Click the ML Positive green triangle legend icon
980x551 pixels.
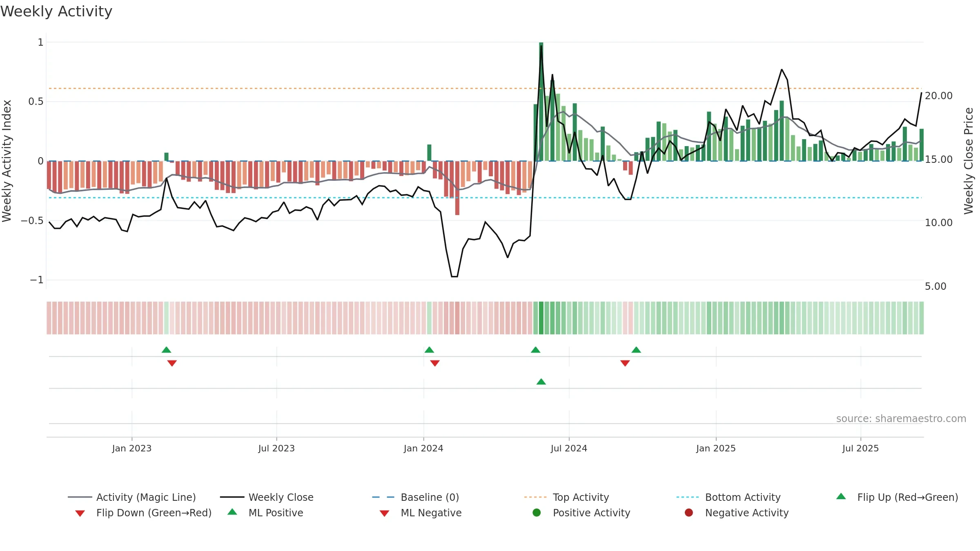(x=232, y=512)
